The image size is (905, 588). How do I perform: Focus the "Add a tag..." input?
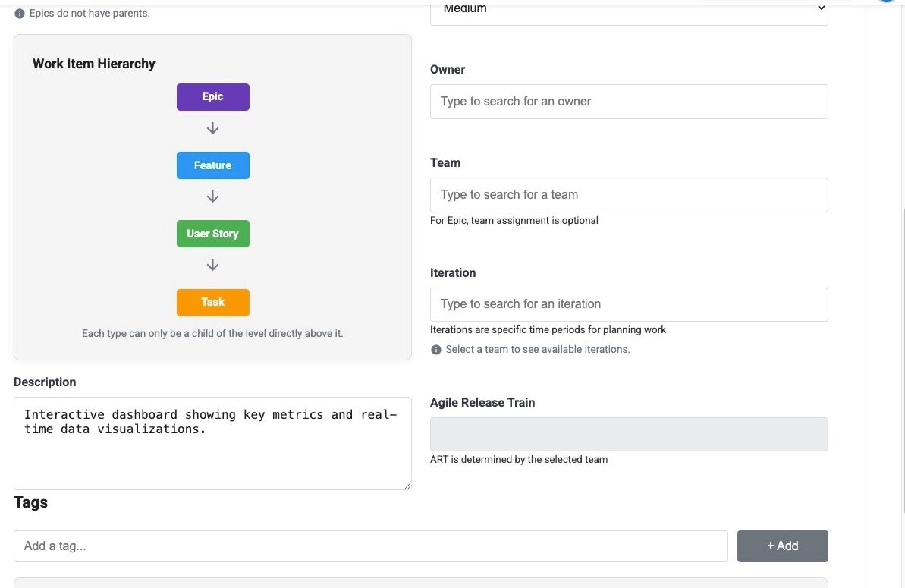370,546
